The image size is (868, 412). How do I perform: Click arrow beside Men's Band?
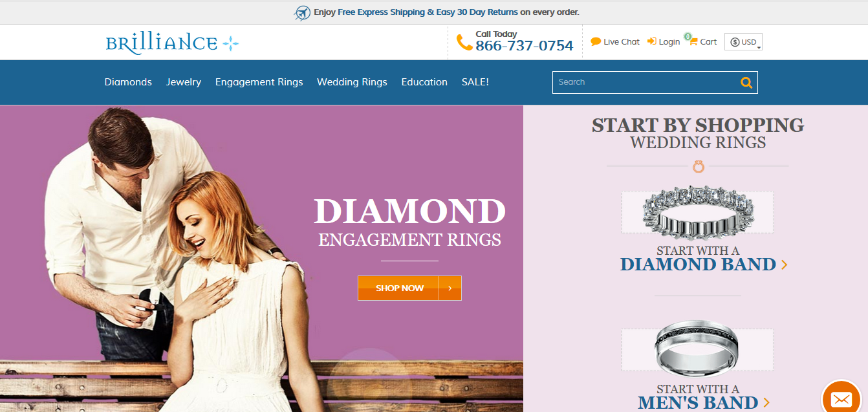(x=766, y=402)
